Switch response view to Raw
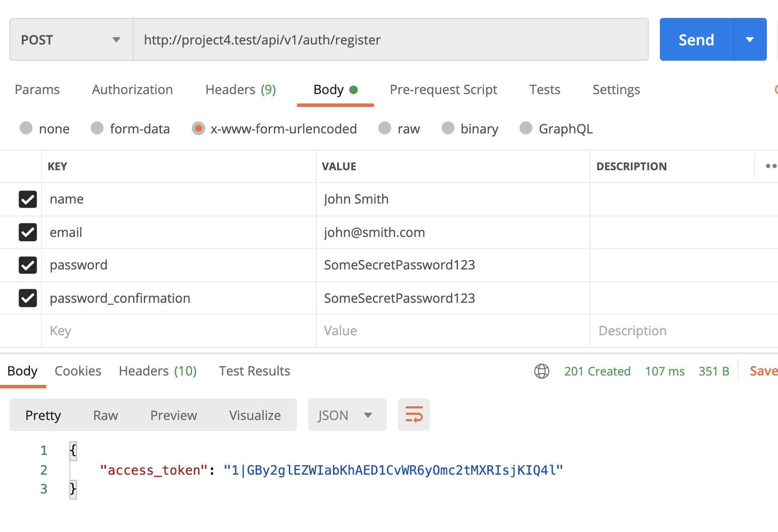 tap(105, 415)
